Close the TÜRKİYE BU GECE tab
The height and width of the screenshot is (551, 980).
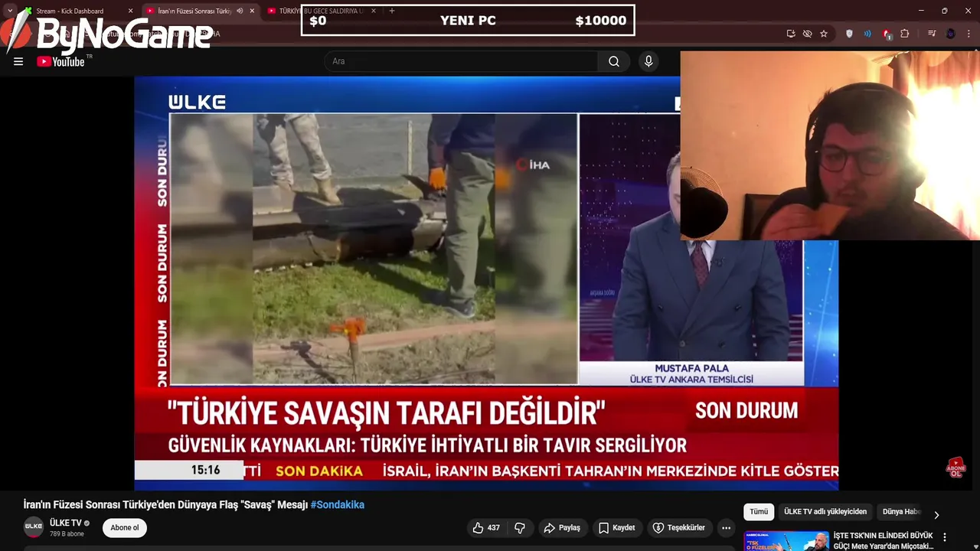[x=374, y=11]
